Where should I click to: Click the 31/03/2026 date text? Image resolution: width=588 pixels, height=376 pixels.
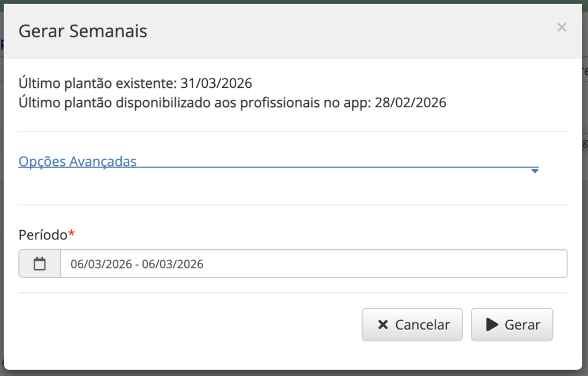(x=216, y=83)
